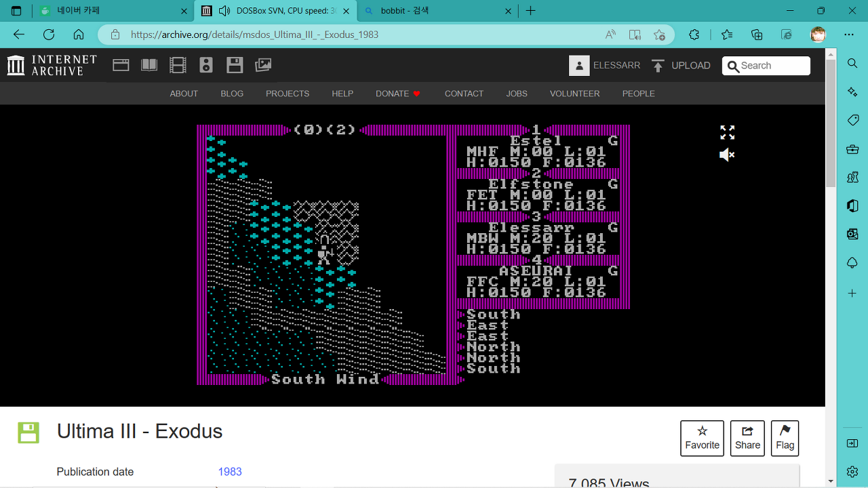868x488 pixels.
Task: Unmute the emulator sound icon
Action: [x=727, y=155]
